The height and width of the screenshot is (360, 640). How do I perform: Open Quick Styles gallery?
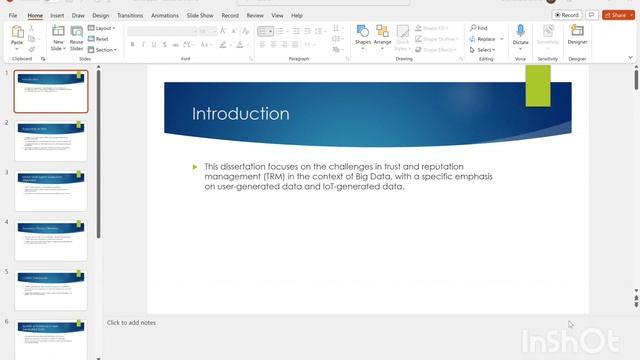(402, 37)
